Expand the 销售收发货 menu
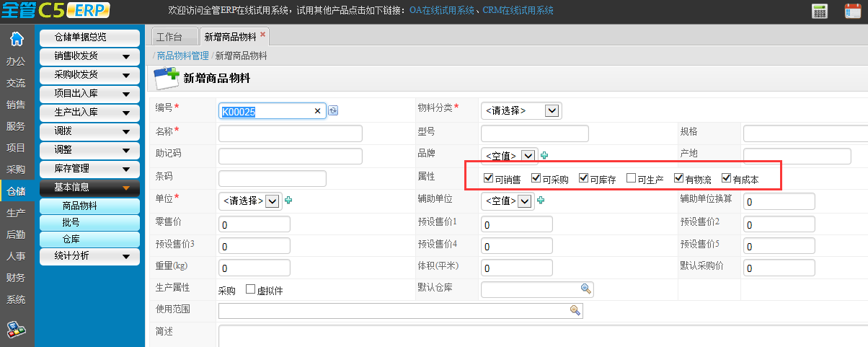The width and height of the screenshot is (868, 347). [x=89, y=56]
